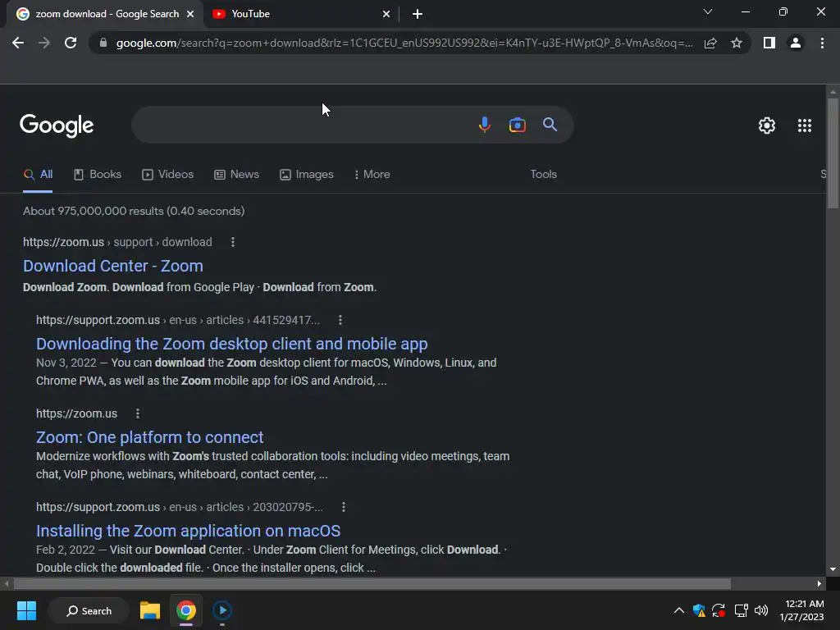This screenshot has height=630, width=840.
Task: Open the volume tray icon
Action: click(x=760, y=610)
